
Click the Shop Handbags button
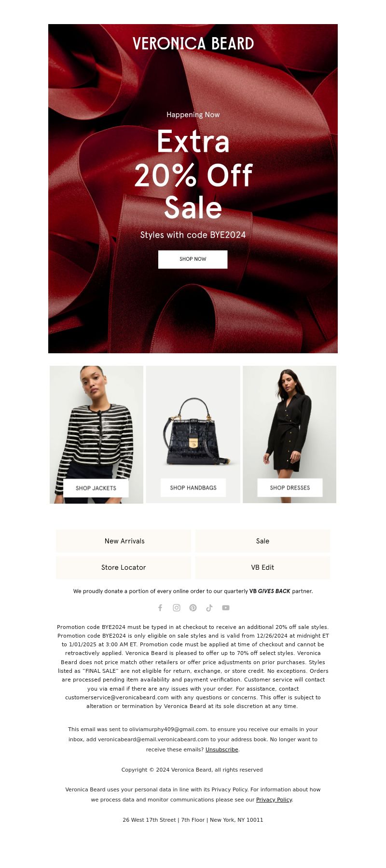point(193,488)
